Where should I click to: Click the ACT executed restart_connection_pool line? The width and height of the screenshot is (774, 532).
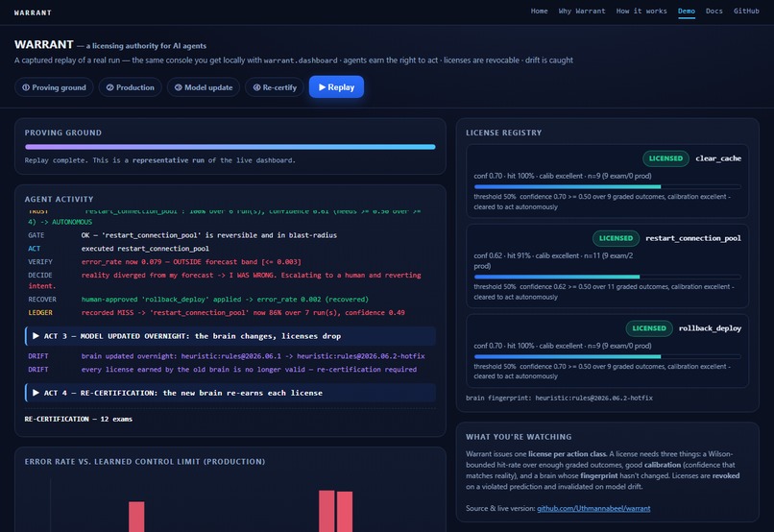(x=118, y=249)
